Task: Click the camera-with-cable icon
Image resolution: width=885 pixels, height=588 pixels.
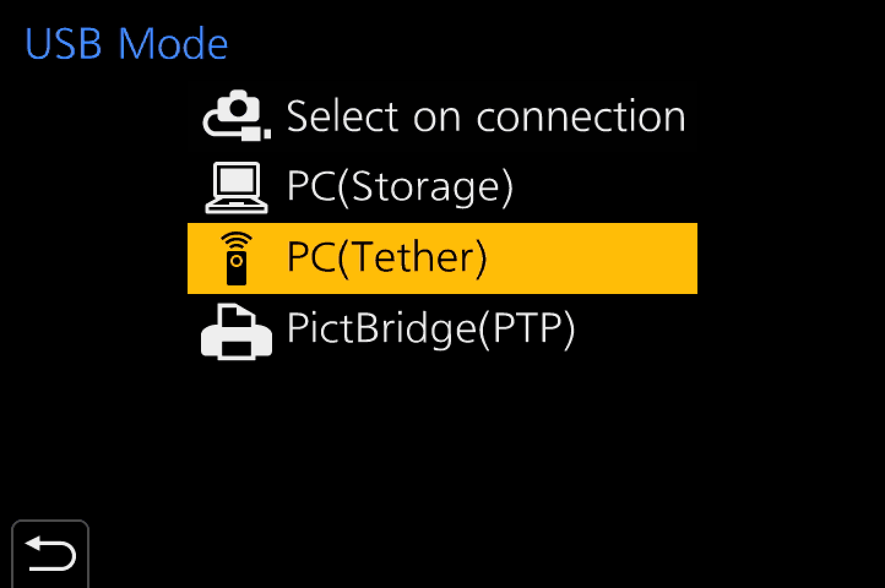Action: point(236,116)
